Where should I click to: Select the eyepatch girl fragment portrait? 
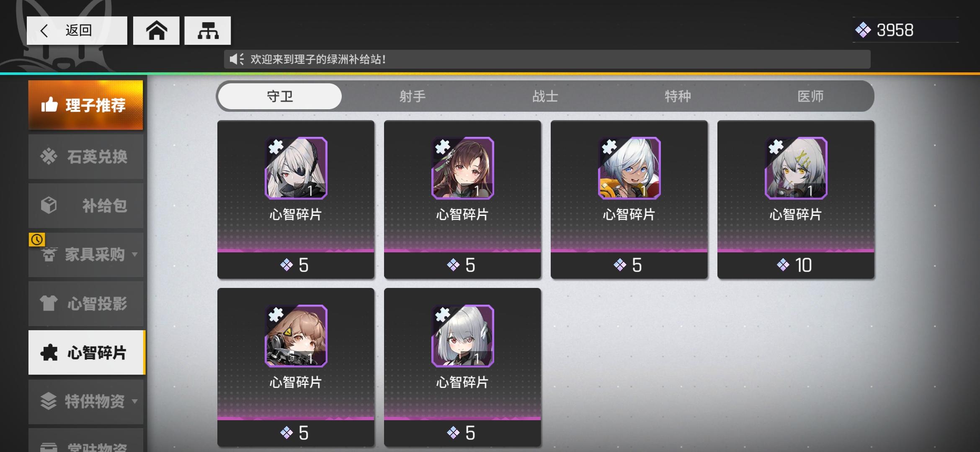(x=296, y=168)
